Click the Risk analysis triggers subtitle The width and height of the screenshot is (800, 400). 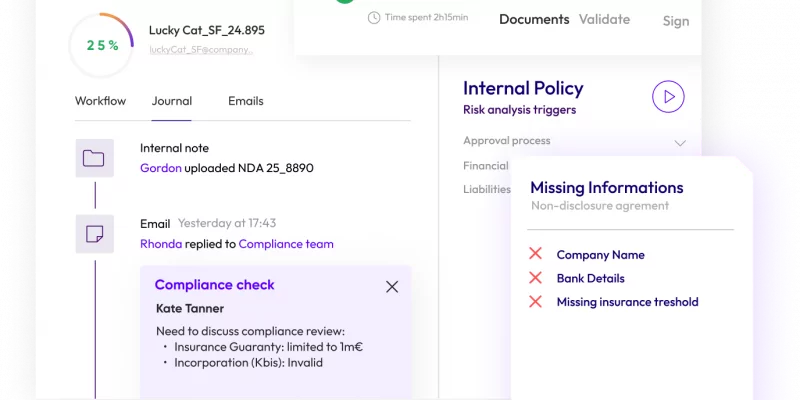[519, 110]
